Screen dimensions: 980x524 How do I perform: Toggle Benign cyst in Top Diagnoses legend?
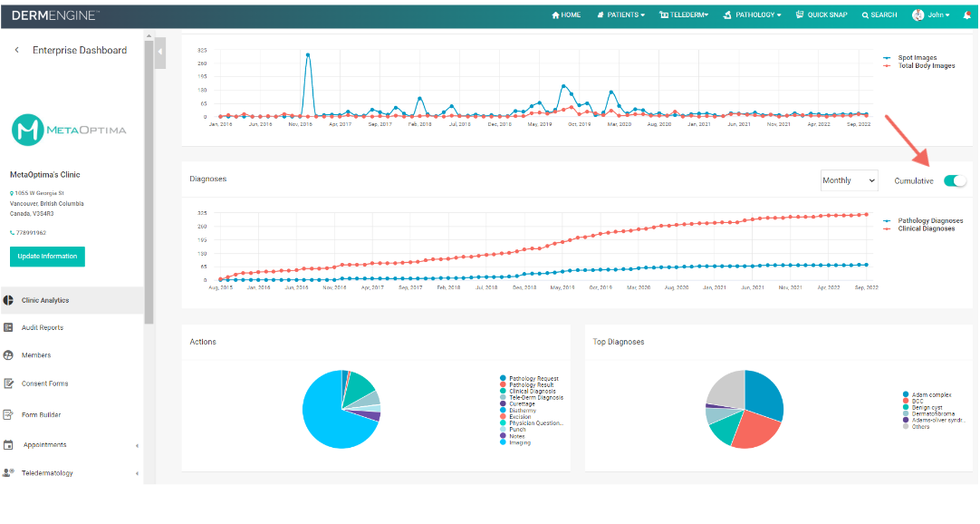[x=923, y=407]
